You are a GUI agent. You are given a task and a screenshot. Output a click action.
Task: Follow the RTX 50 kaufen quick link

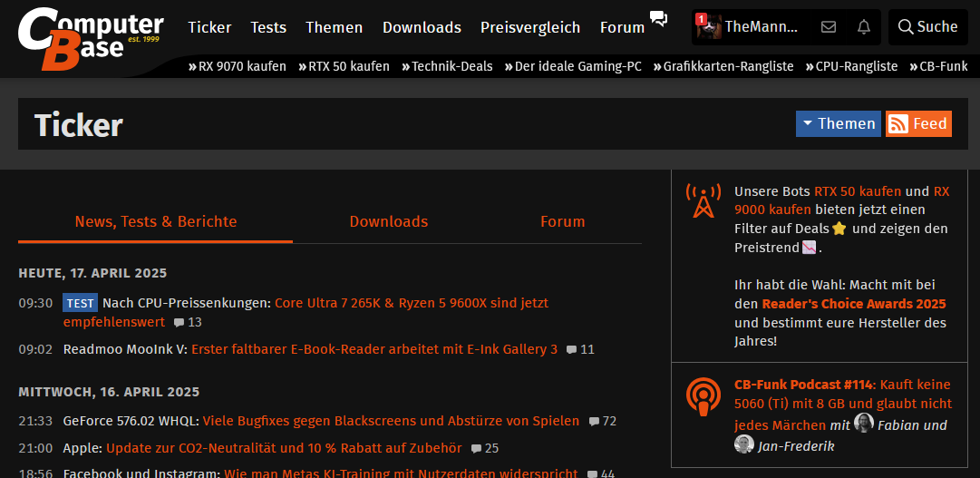tap(344, 66)
